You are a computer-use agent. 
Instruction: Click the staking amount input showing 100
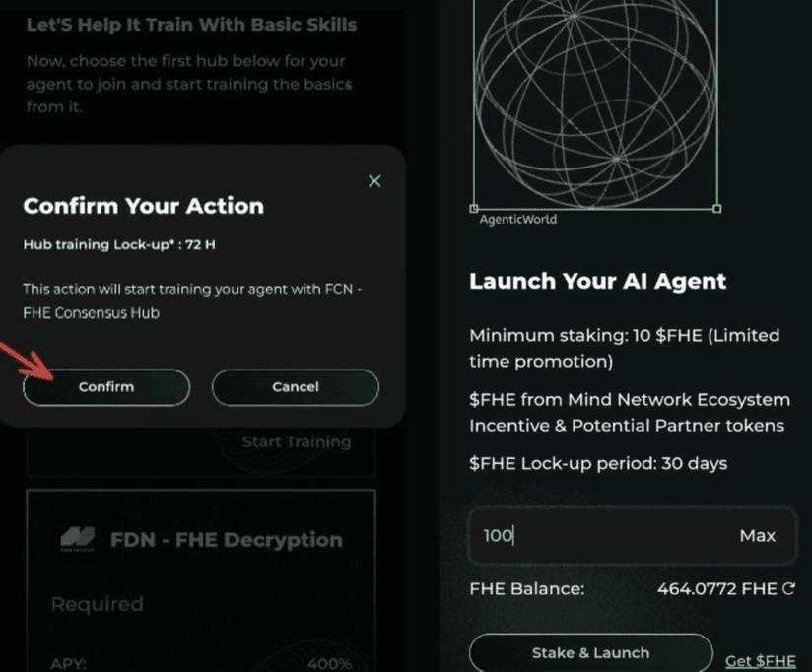coord(633,535)
